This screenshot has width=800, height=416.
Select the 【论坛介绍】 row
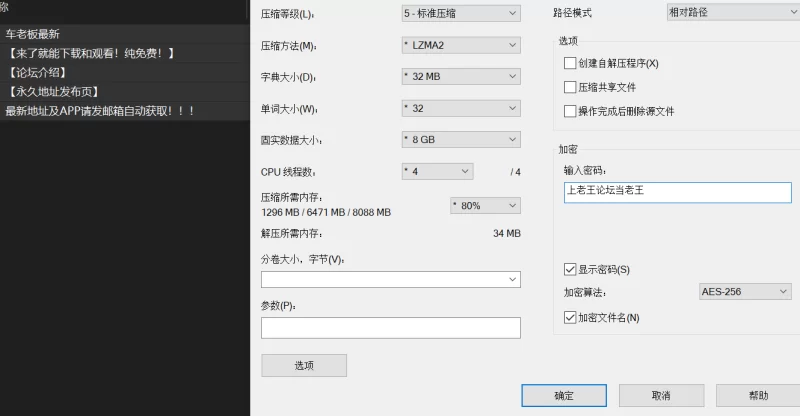tap(124, 72)
